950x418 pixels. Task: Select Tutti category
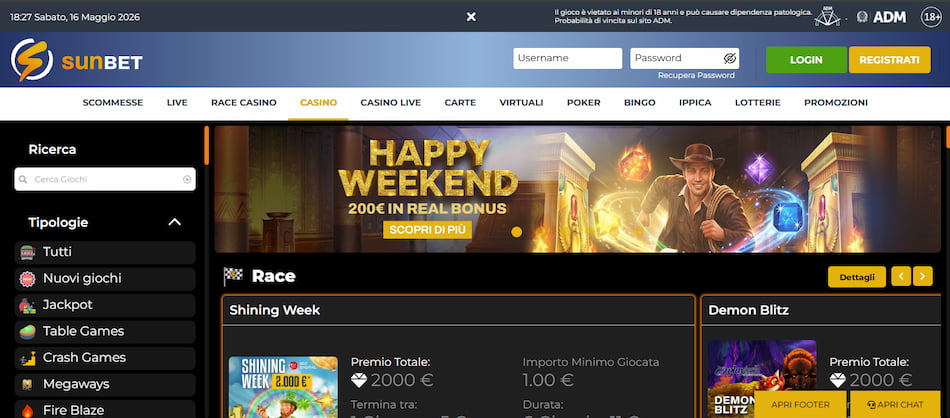105,252
